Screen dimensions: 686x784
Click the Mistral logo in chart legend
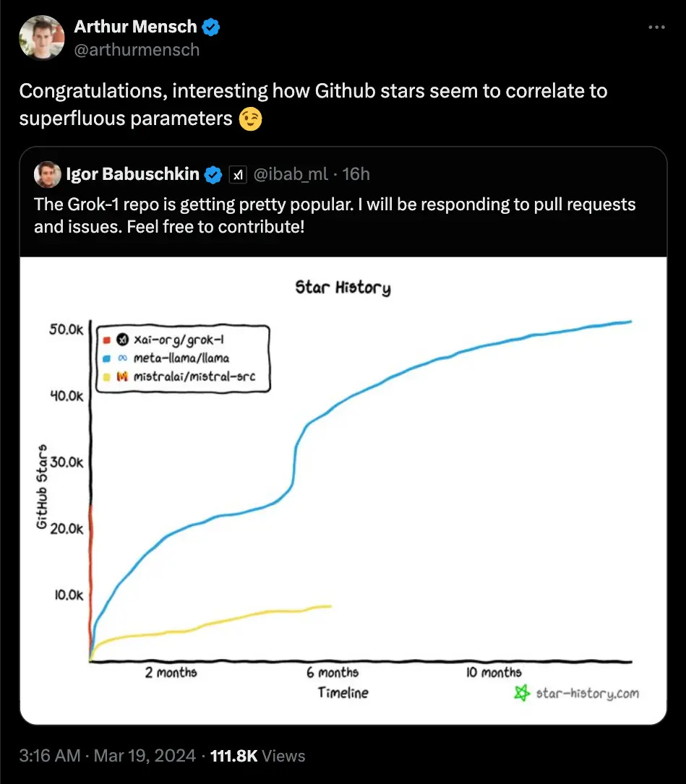(x=123, y=376)
